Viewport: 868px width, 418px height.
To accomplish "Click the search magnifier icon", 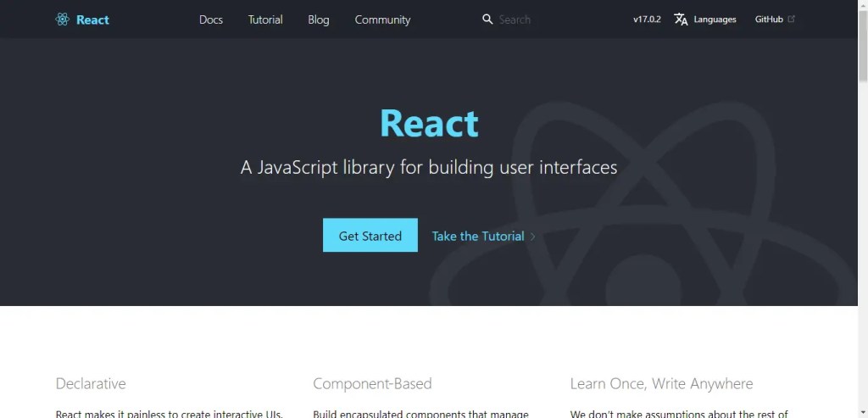I will pos(487,20).
